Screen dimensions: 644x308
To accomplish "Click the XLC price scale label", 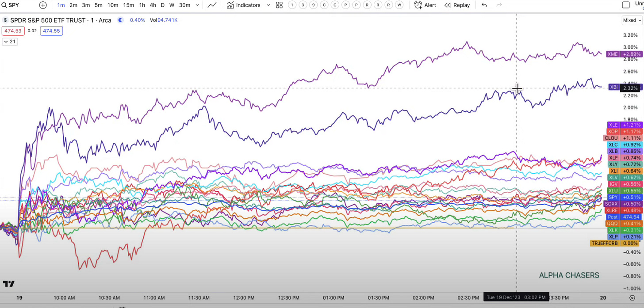I will tap(624, 145).
